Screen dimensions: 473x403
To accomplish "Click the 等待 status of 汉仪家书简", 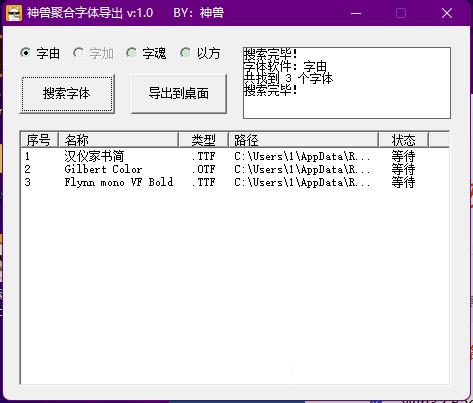I will 403,156.
